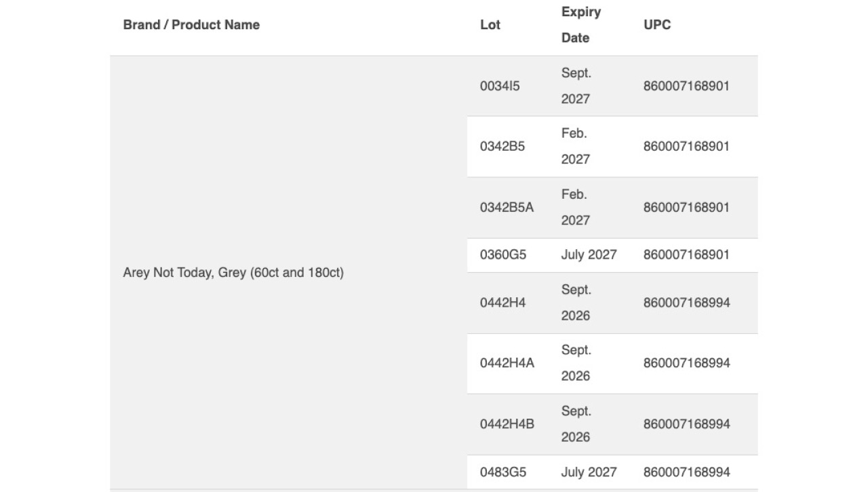
Task: Click the Feb. 2027 expiry for lot 0342B5A
Action: 576,208
